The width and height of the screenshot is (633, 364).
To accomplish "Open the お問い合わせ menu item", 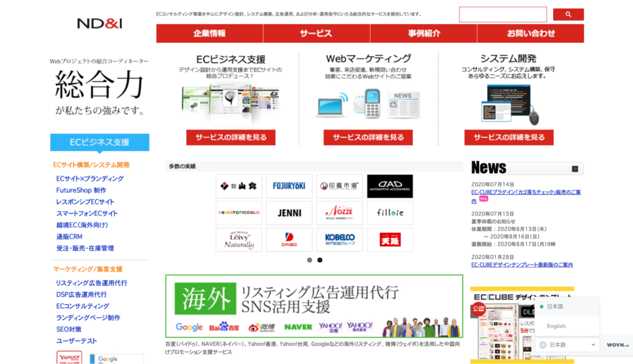I will click(x=530, y=33).
